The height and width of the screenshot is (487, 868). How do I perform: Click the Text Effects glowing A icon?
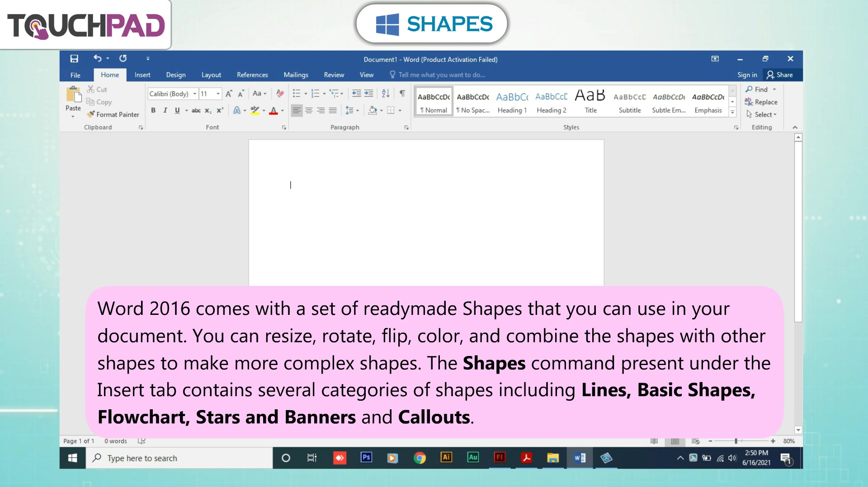click(x=236, y=110)
